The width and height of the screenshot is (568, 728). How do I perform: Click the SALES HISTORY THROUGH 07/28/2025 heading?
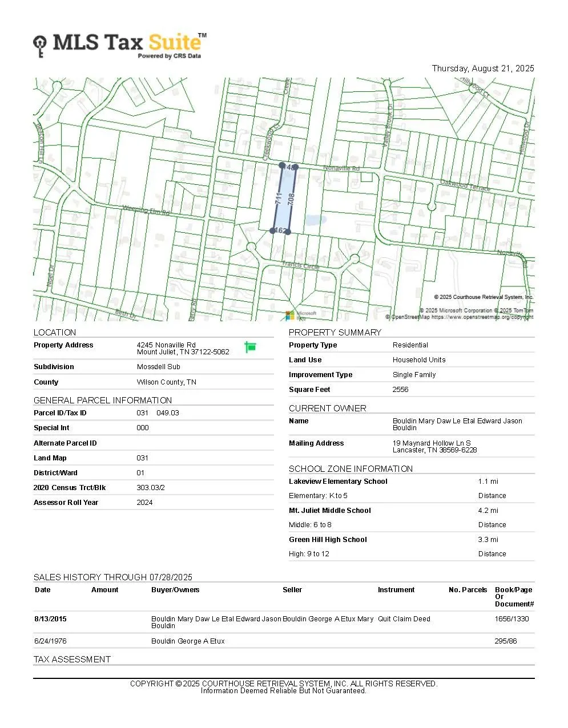coord(113,577)
